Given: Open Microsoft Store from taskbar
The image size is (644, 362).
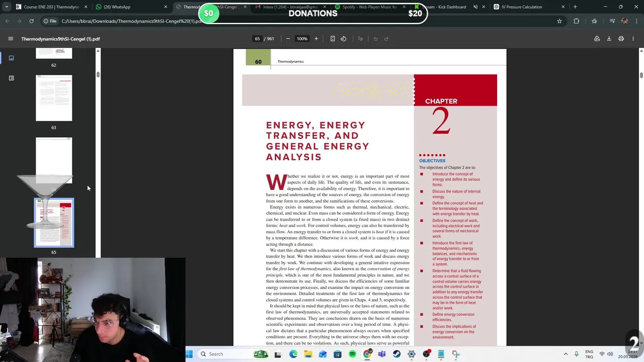Looking at the screenshot, I should pos(338,354).
